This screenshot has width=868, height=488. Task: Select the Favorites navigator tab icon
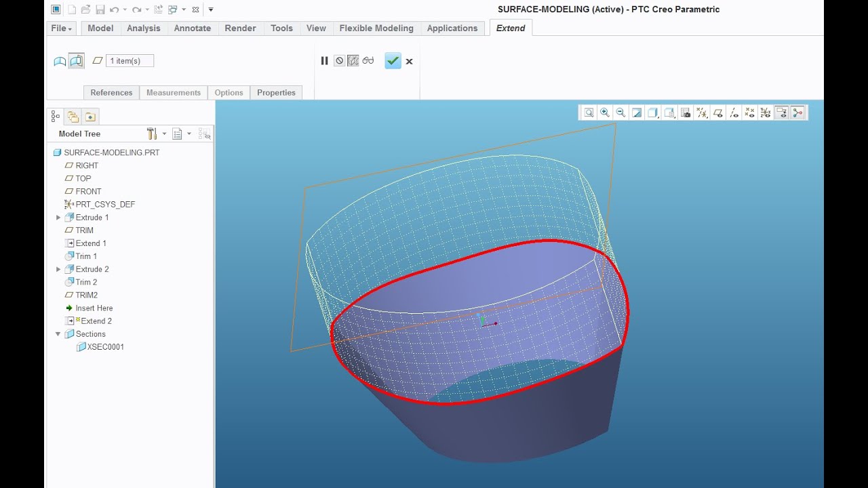coord(90,117)
